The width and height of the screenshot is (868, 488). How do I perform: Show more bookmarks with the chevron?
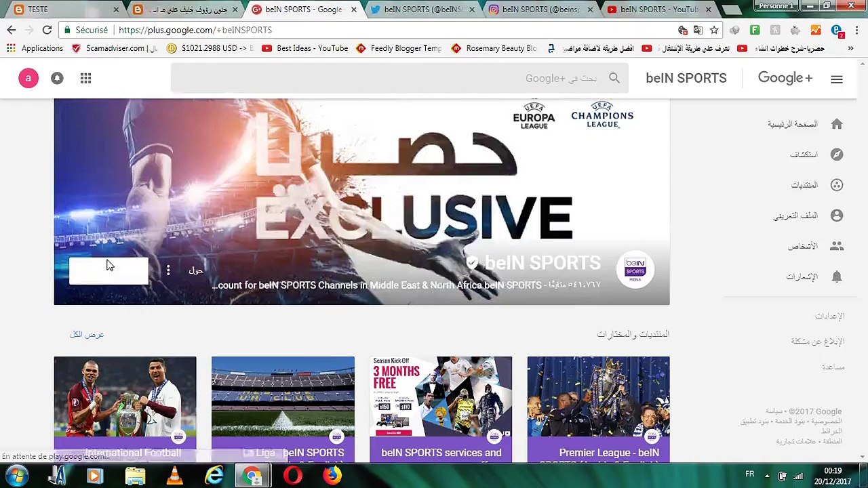tap(850, 48)
